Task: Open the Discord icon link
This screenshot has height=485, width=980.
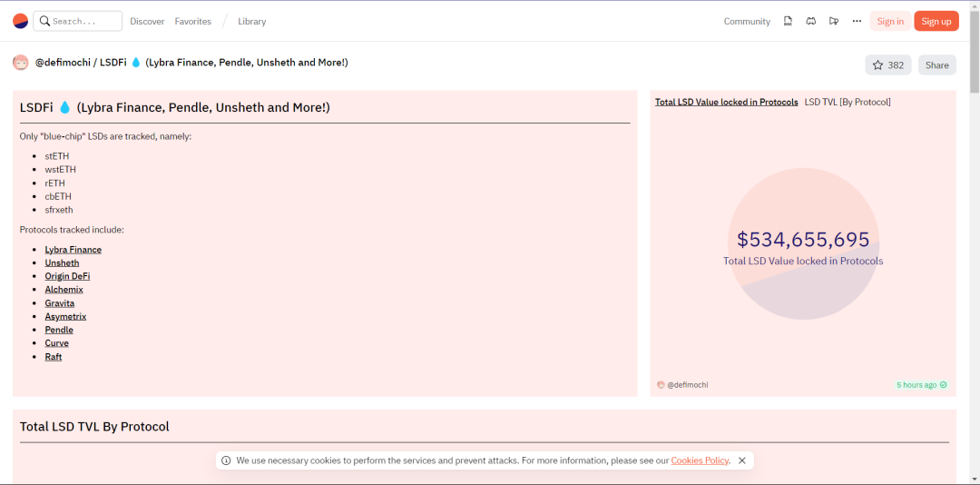Action: click(x=810, y=21)
